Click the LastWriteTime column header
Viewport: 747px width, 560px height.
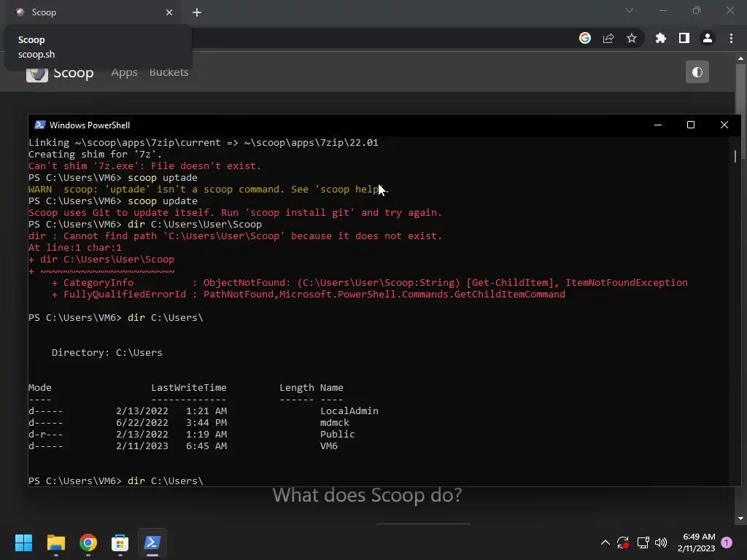click(189, 388)
